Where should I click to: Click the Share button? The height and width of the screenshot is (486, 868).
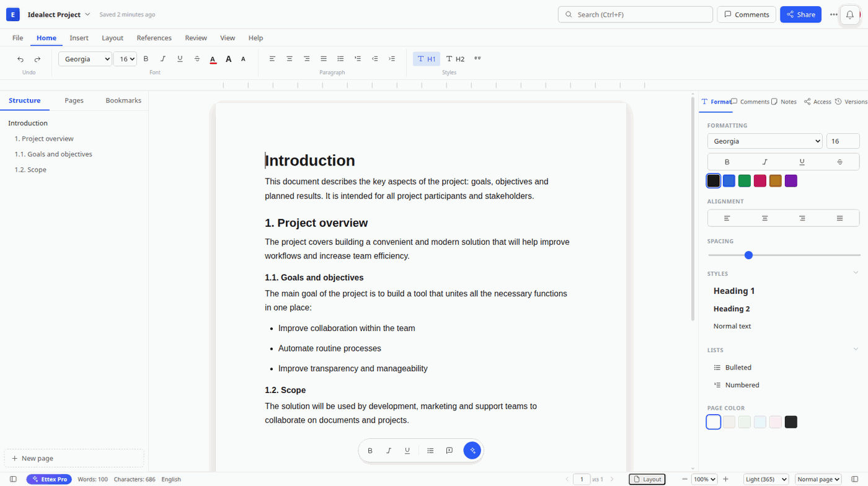[800, 15]
